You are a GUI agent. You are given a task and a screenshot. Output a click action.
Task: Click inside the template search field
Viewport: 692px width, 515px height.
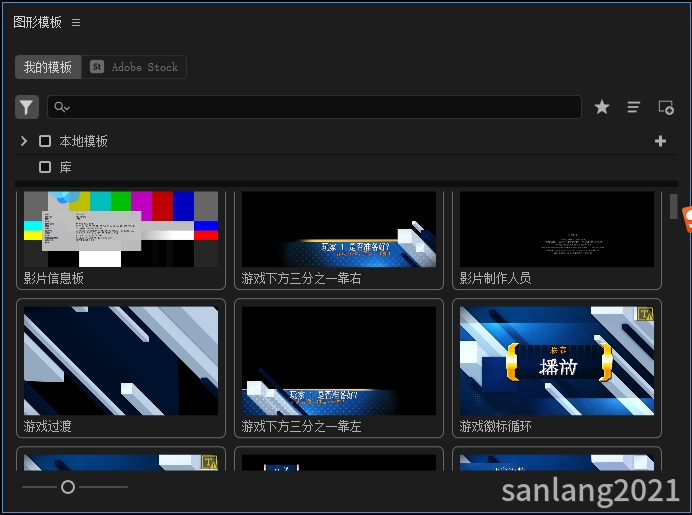314,107
